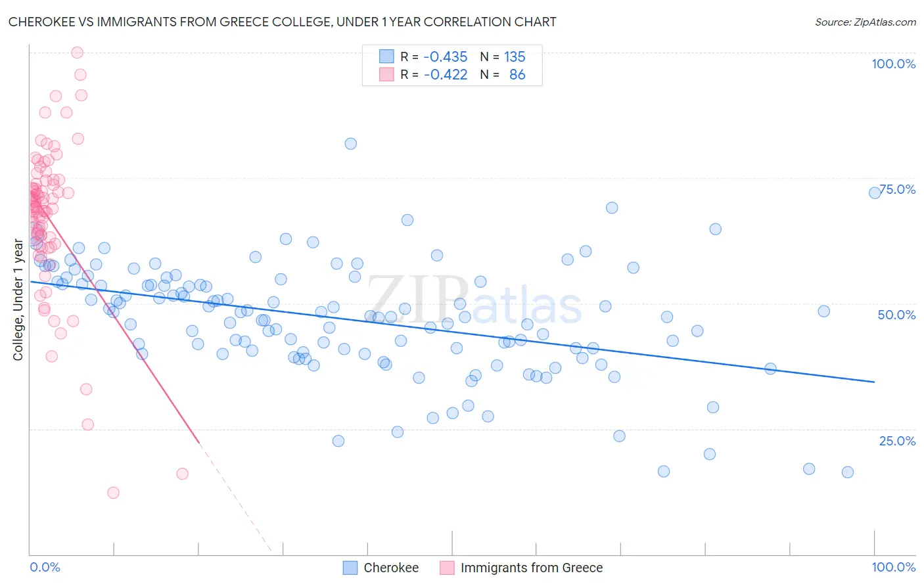Select the Cherokee legend label
The image size is (924, 586).
point(391,568)
